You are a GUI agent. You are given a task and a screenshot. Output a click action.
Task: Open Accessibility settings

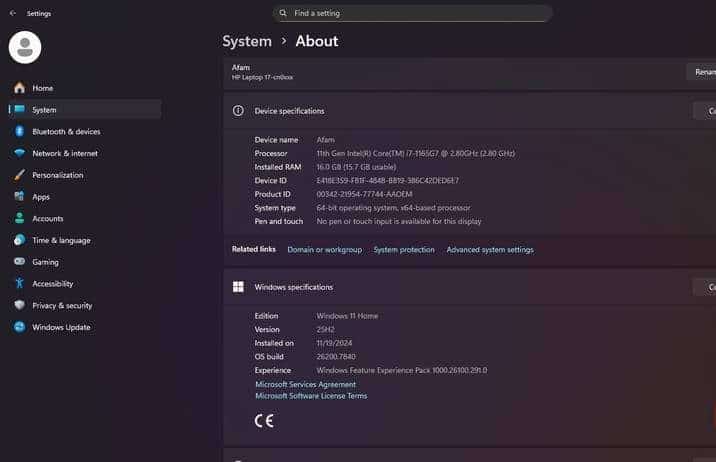(85, 284)
